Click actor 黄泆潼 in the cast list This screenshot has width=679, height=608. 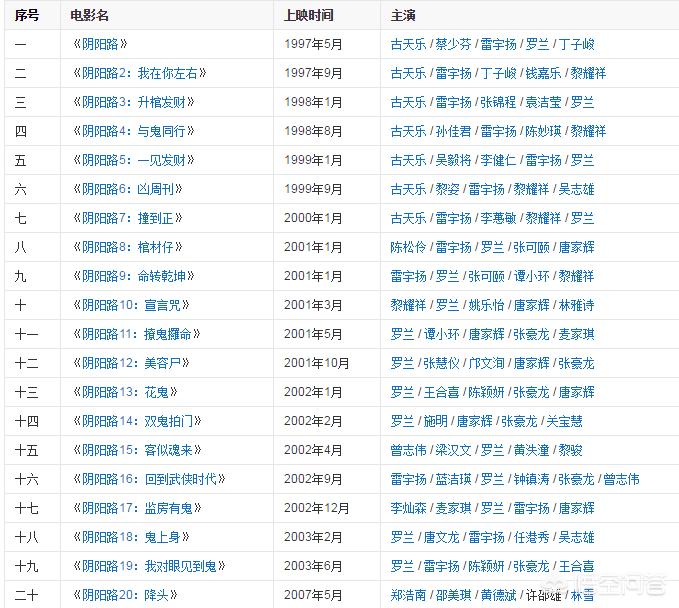point(531,450)
